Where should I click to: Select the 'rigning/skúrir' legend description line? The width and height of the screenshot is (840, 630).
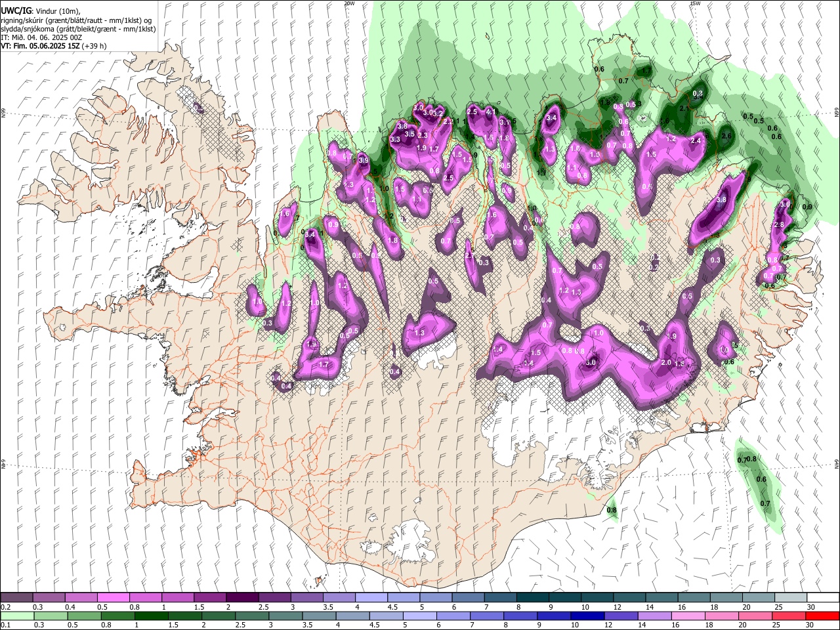point(77,20)
